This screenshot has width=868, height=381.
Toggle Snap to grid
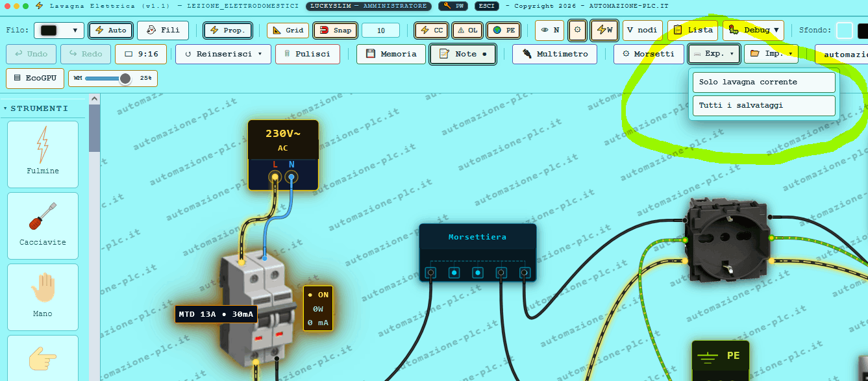pyautogui.click(x=335, y=31)
